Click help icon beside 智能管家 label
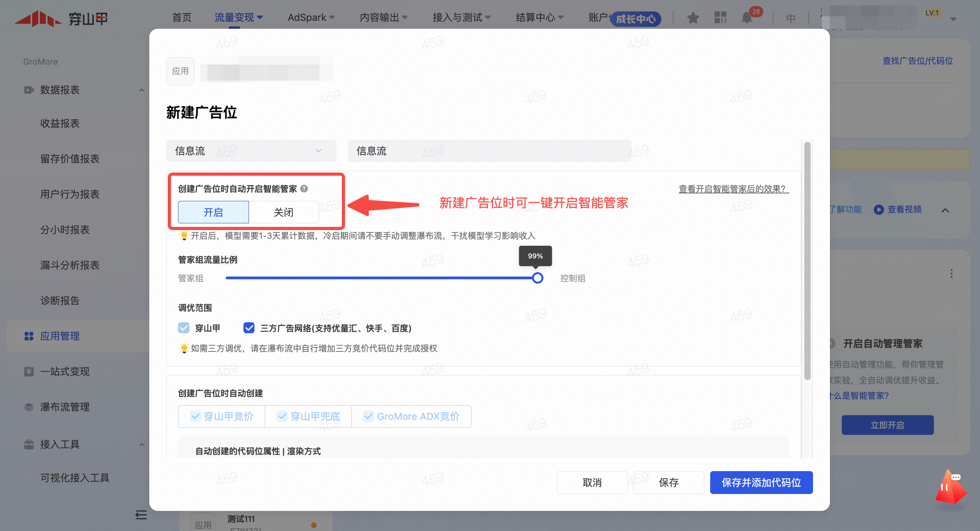 click(304, 189)
